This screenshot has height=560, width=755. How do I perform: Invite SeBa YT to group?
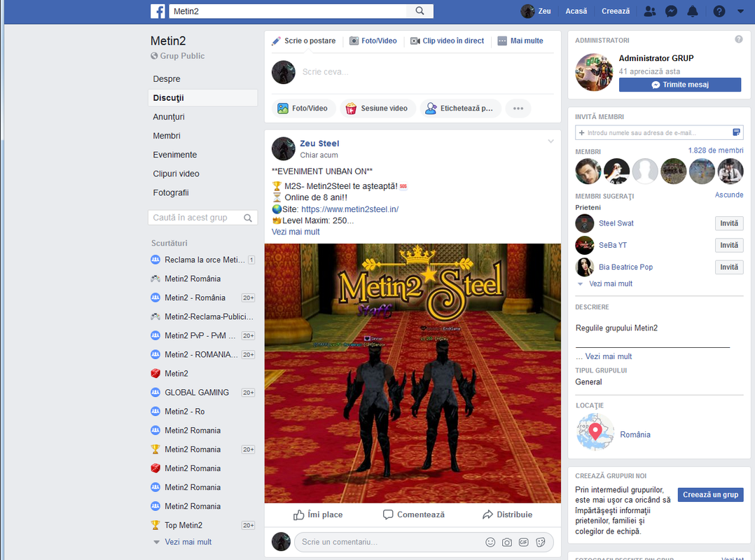pos(729,246)
